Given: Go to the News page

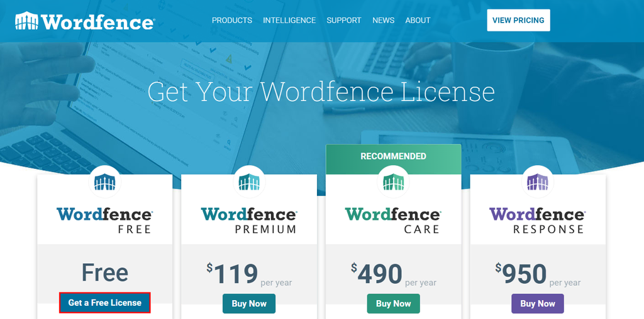Looking at the screenshot, I should pyautogui.click(x=383, y=20).
